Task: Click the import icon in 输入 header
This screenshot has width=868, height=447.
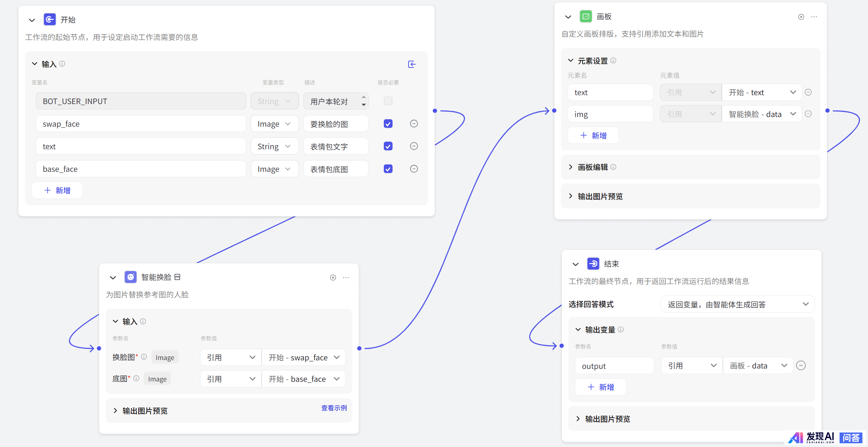Action: click(x=412, y=64)
